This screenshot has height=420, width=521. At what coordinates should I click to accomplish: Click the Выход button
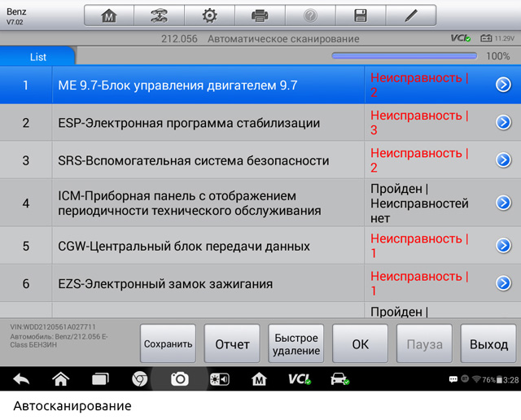tap(488, 343)
